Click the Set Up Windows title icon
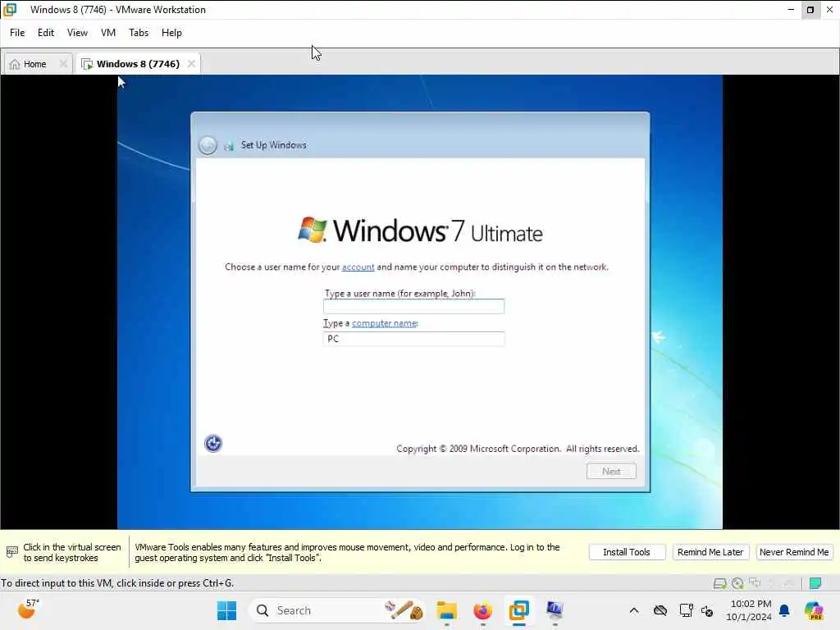 (x=229, y=146)
